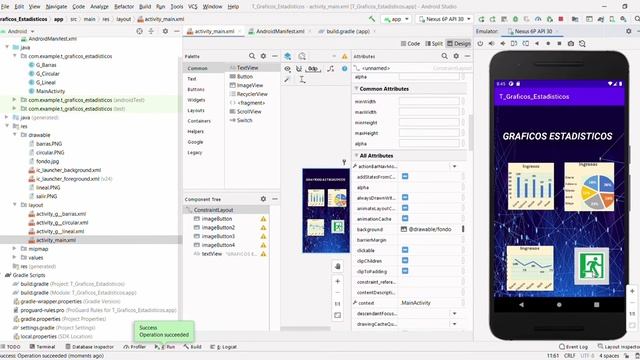Click the layout warnings triangle icon
Image resolution: width=640 pixels, height=360 pixels.
pyautogui.click(x=344, y=56)
